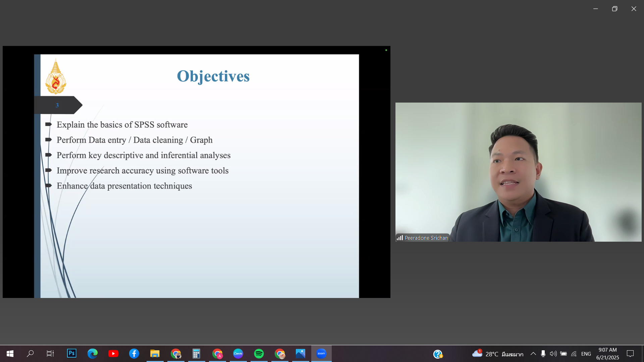Open Windows Start menu
This screenshot has height=362, width=644.
(10, 354)
